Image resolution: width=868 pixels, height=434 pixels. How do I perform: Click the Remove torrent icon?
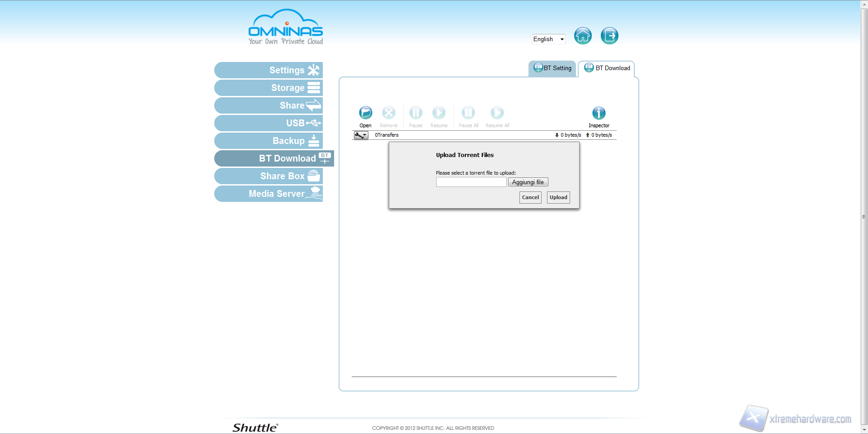click(388, 113)
